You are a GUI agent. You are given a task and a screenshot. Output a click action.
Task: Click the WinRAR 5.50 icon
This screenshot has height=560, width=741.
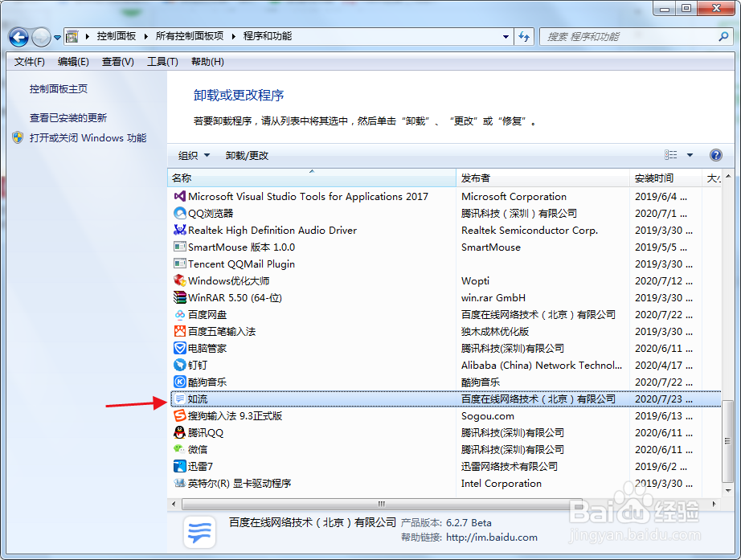[179, 298]
